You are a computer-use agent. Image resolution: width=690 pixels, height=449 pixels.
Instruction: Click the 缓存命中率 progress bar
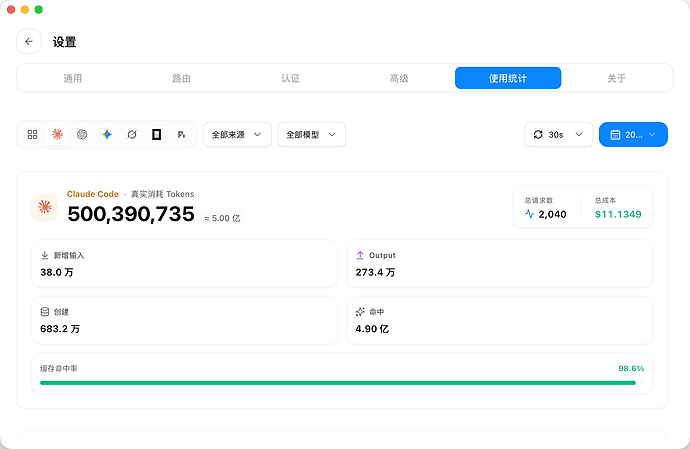pos(342,383)
